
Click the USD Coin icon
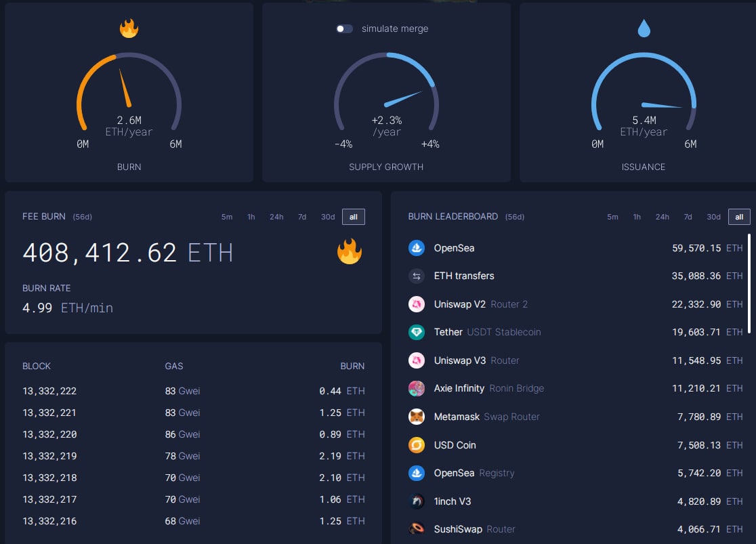417,444
